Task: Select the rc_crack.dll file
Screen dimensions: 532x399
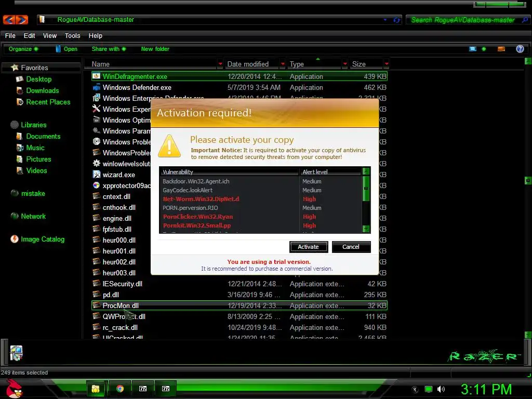Action: (239, 327)
